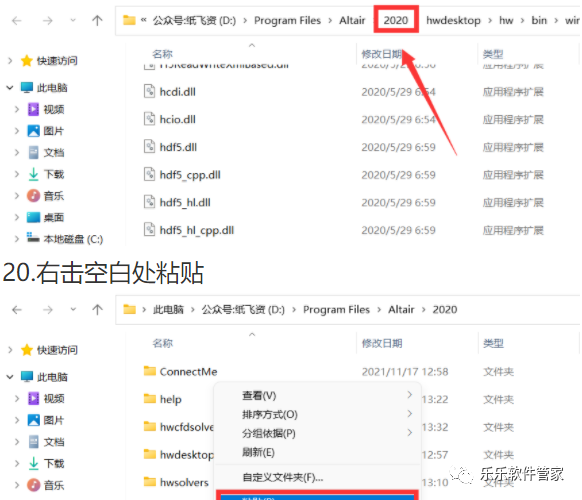The image size is (582, 500).
Task: Click Forward arrow in ConnectMe folder window
Action: pos(48,310)
